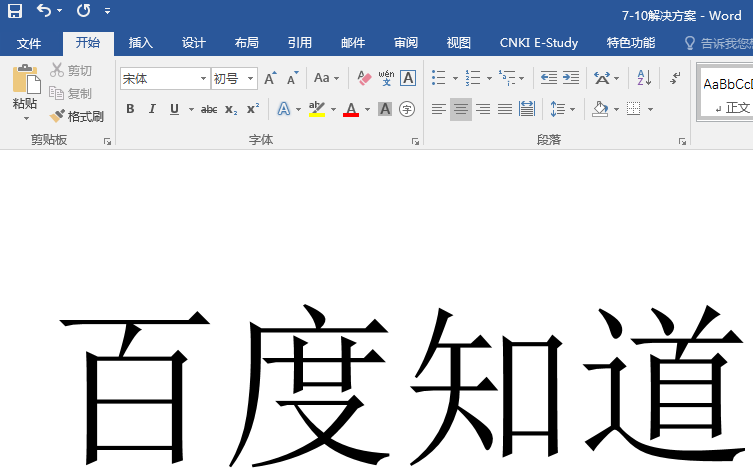Show or hide paragraph marks
This screenshot has width=753, height=474.
pyautogui.click(x=675, y=78)
